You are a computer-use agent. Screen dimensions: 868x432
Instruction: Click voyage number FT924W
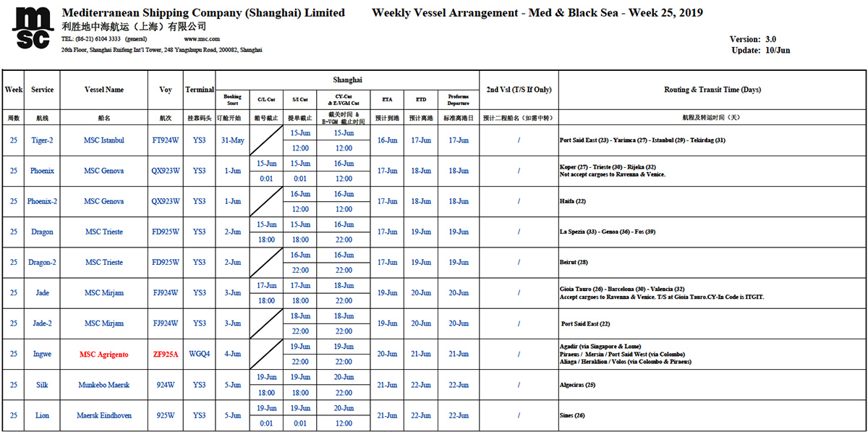point(166,140)
